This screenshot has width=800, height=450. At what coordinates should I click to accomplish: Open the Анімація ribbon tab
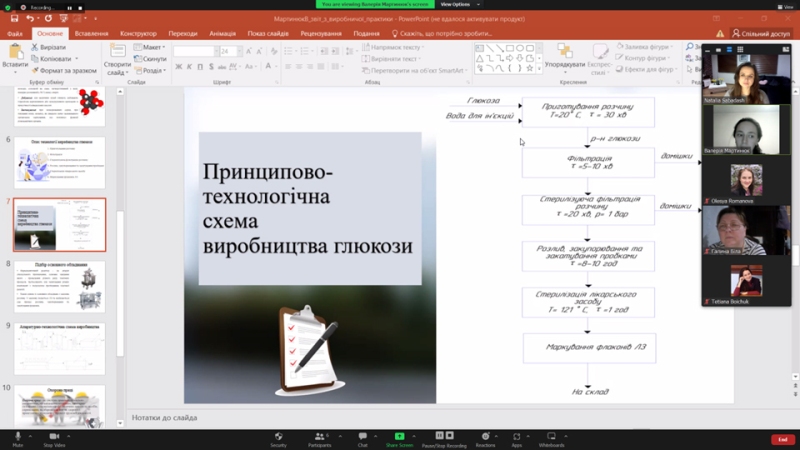[x=223, y=33]
